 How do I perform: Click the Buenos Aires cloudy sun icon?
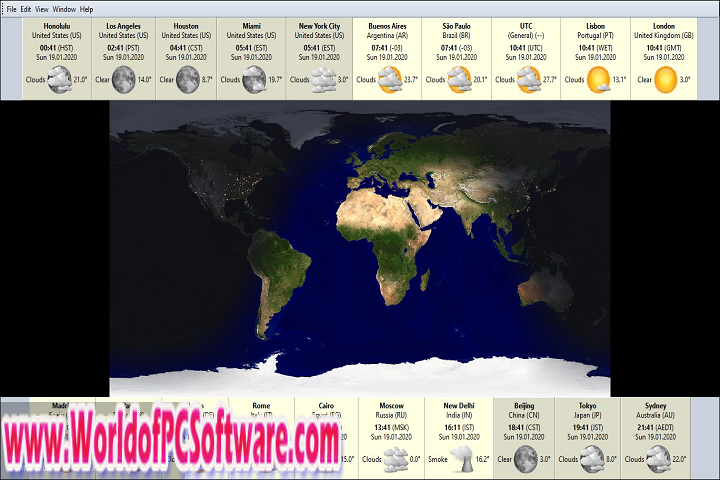pos(390,79)
